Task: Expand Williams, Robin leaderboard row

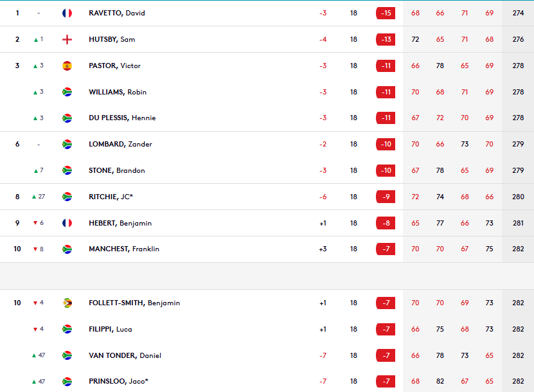Action: [267, 92]
